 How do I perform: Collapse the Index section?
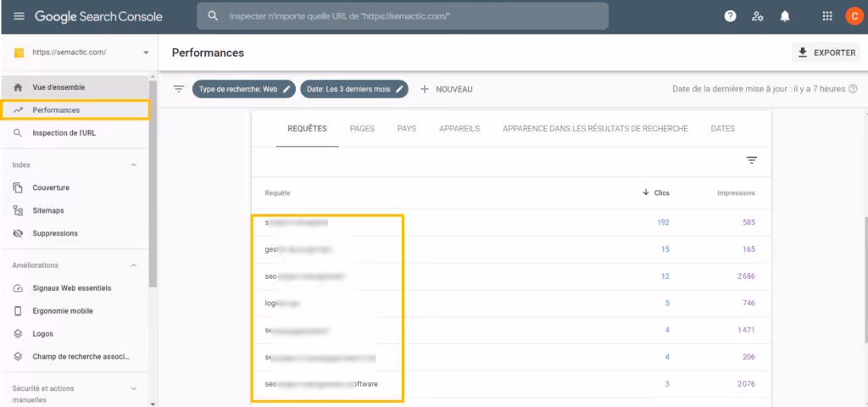click(x=133, y=165)
